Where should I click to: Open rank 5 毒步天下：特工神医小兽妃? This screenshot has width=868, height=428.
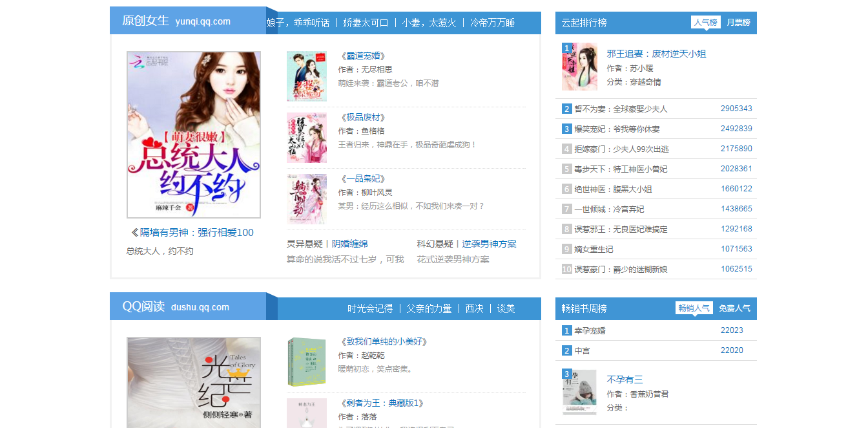pyautogui.click(x=621, y=169)
